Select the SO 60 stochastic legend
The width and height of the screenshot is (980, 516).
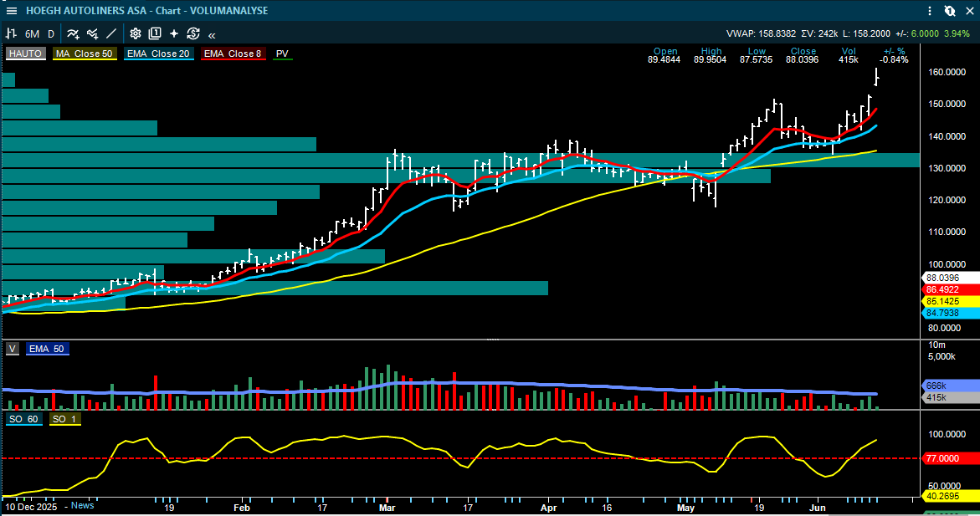coord(23,419)
